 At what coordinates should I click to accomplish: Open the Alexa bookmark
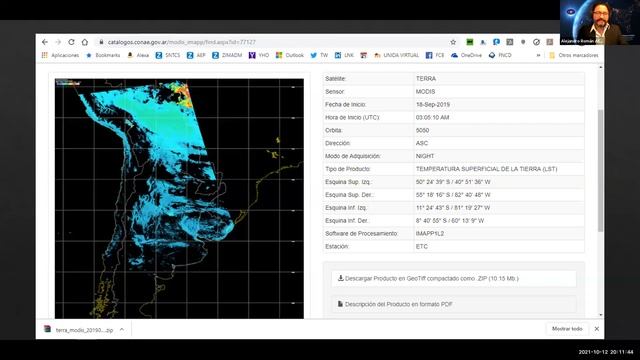point(138,55)
